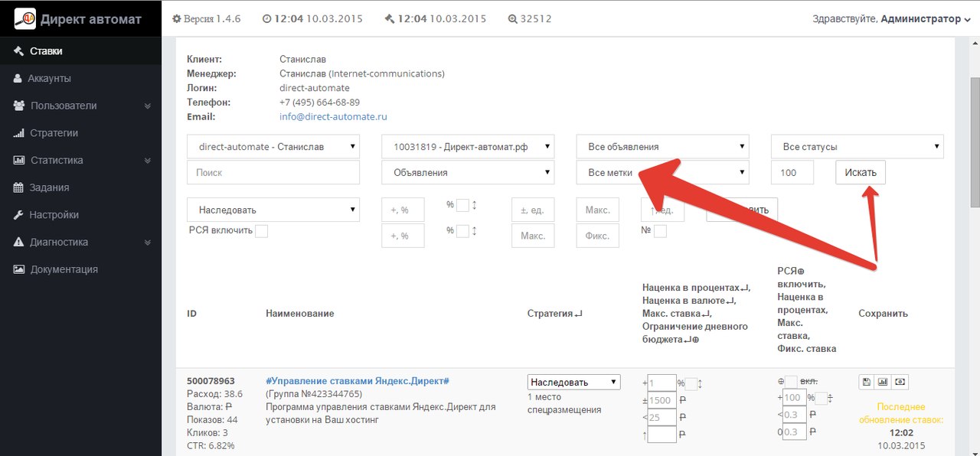Open the Все статусы dropdown
This screenshot has height=456, width=980.
[857, 147]
